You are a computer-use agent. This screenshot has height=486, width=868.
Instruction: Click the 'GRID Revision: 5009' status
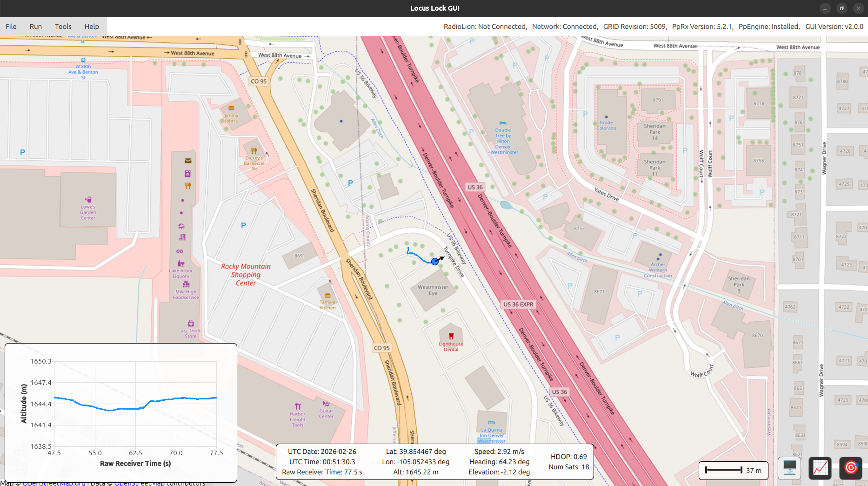point(635,27)
